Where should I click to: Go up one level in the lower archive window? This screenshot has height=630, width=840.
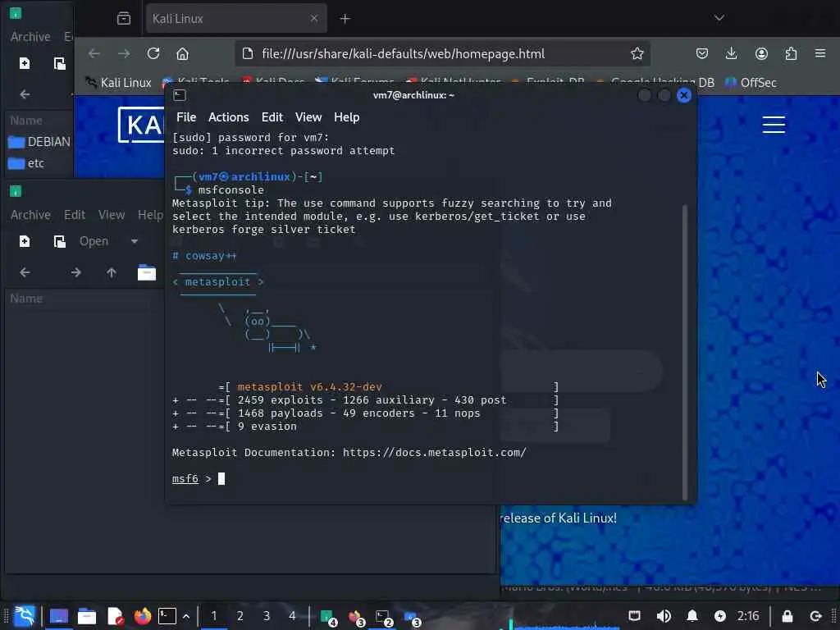click(x=112, y=272)
